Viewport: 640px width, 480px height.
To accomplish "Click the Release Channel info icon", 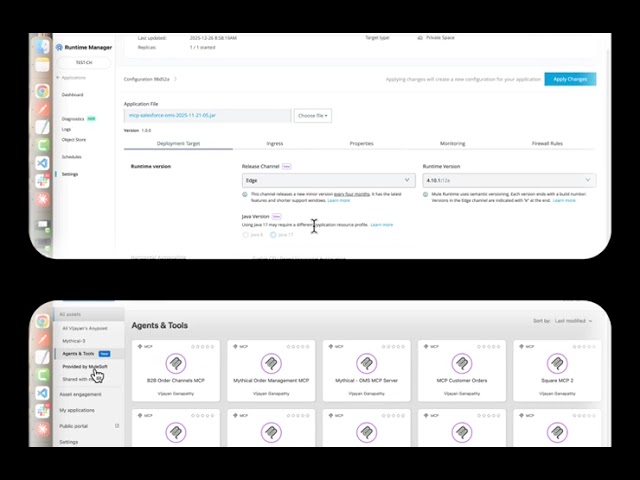I will (245, 194).
